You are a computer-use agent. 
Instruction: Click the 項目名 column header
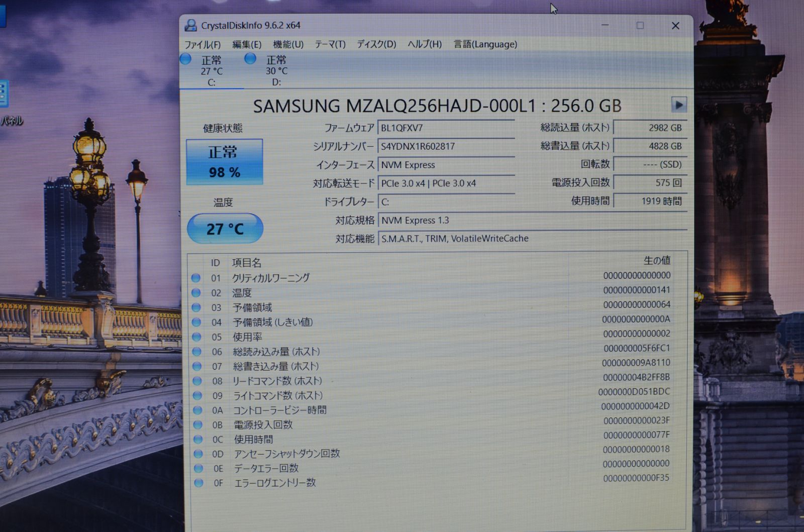tap(246, 262)
